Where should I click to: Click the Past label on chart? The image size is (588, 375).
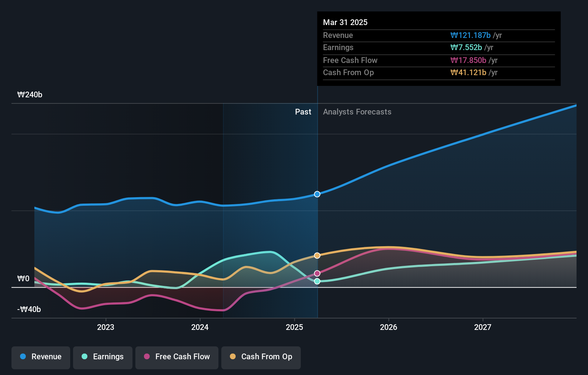coord(303,112)
